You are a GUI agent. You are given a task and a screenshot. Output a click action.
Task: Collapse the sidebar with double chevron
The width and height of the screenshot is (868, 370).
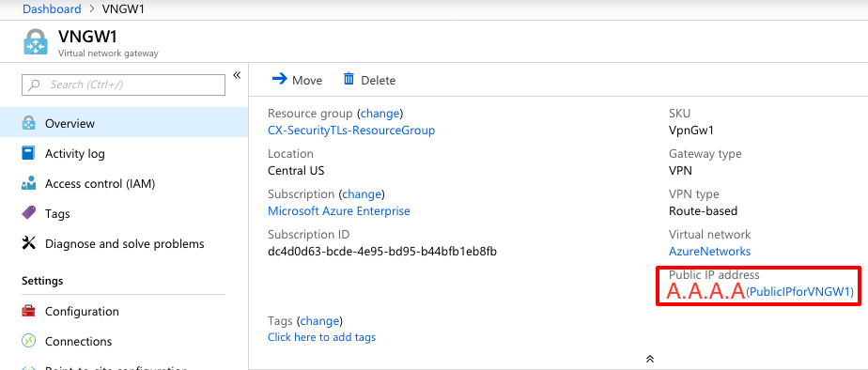(237, 75)
